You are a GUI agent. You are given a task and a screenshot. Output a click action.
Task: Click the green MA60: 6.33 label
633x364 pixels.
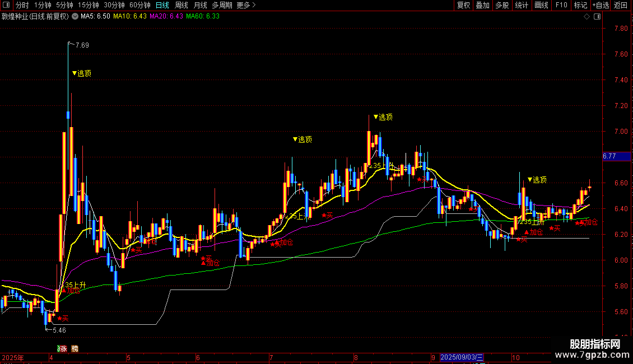click(203, 17)
